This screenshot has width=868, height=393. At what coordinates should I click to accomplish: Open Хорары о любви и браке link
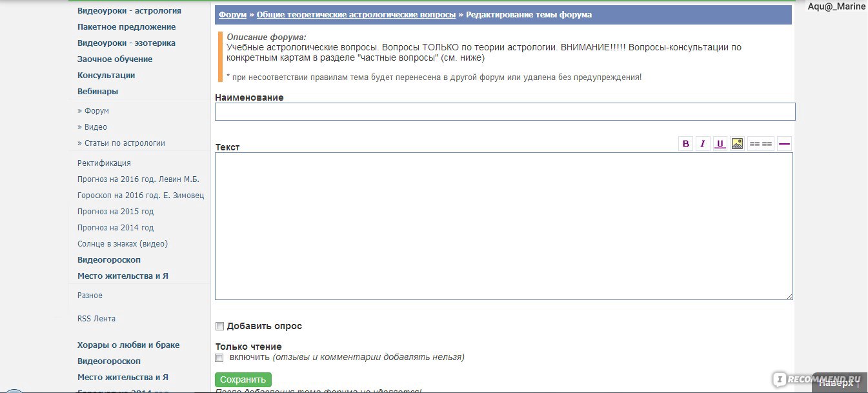pyautogui.click(x=128, y=345)
